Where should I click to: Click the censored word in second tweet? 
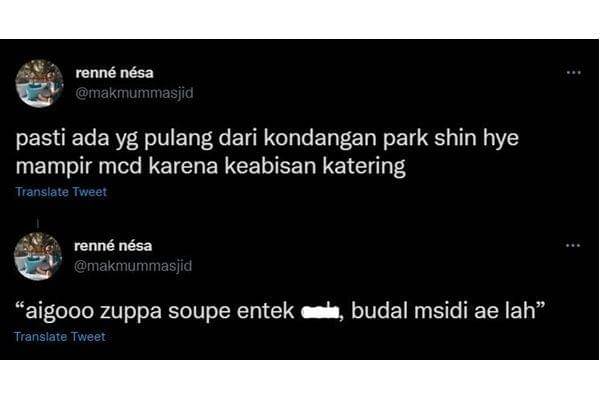pos(320,313)
